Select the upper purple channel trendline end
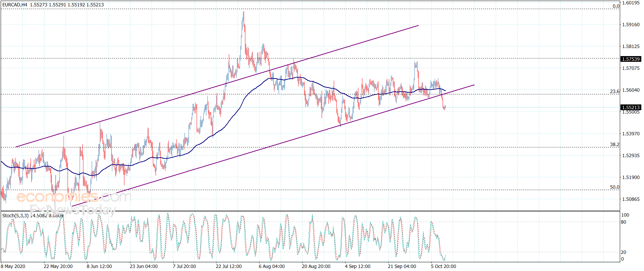Viewport: 644px width, 271px height. pyautogui.click(x=418, y=26)
